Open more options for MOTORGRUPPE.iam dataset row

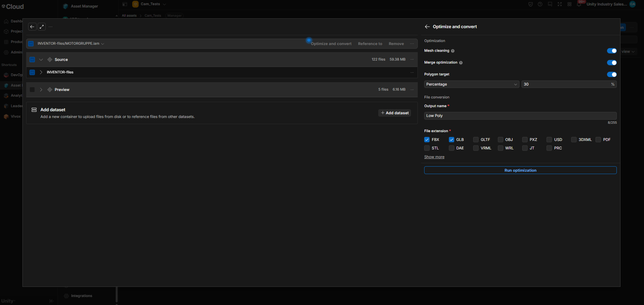(x=412, y=44)
